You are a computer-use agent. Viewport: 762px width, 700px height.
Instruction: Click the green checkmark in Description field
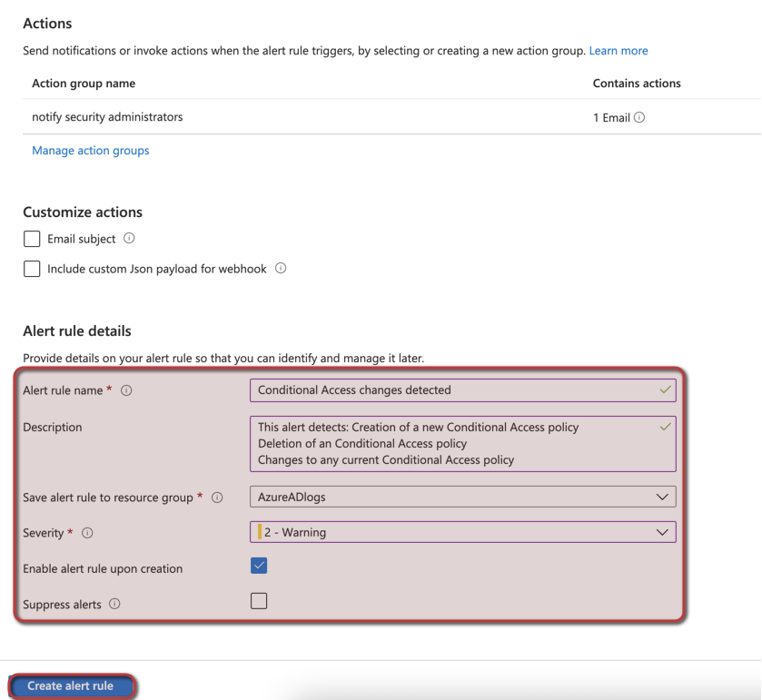[666, 427]
